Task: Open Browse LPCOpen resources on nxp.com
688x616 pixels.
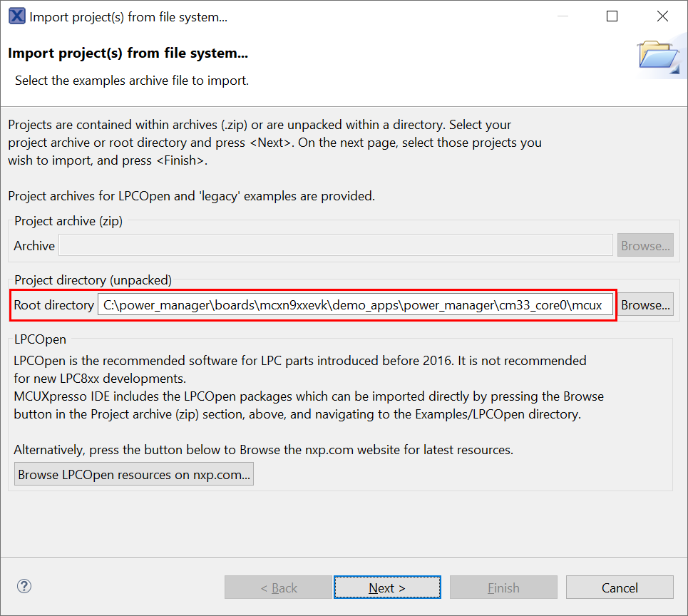Action: (135, 475)
